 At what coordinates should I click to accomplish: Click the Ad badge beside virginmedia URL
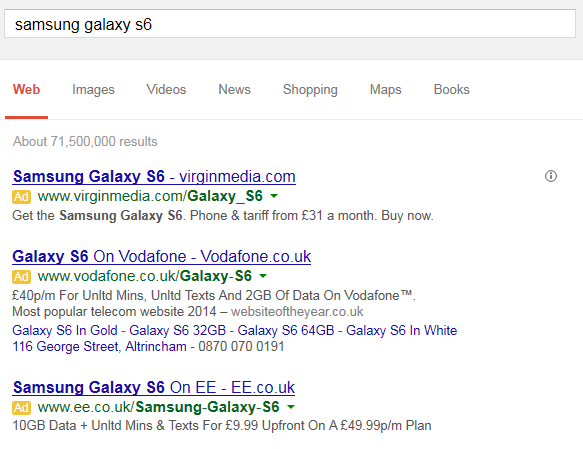pyautogui.click(x=22, y=197)
